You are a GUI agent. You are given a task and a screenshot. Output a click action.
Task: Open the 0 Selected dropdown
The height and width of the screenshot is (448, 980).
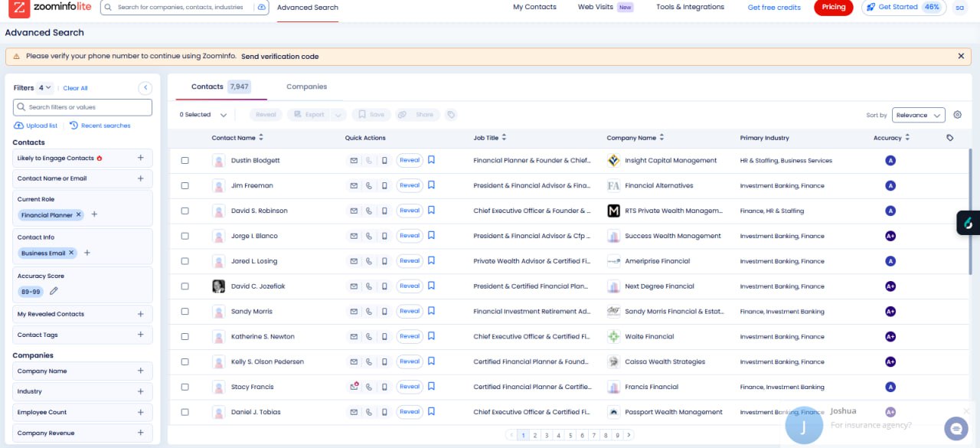coord(204,115)
